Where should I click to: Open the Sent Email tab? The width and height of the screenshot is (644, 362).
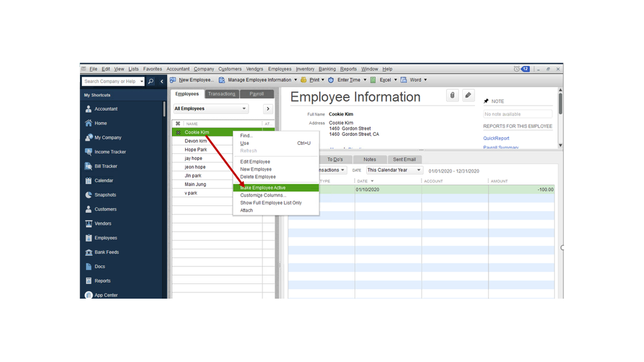tap(404, 159)
